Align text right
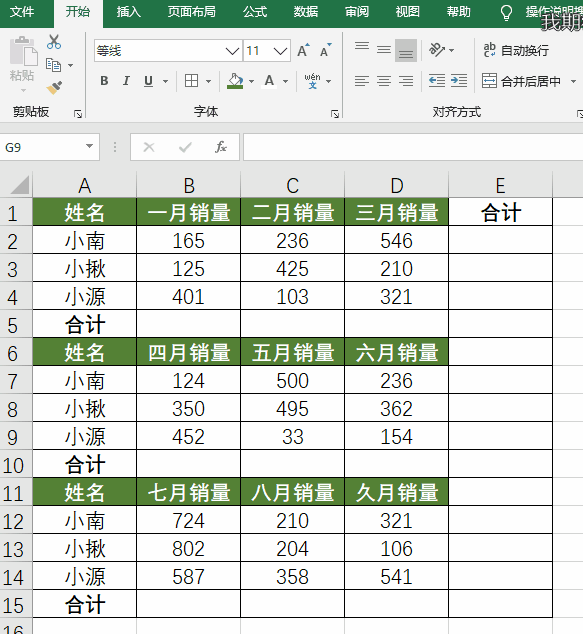 (x=406, y=81)
